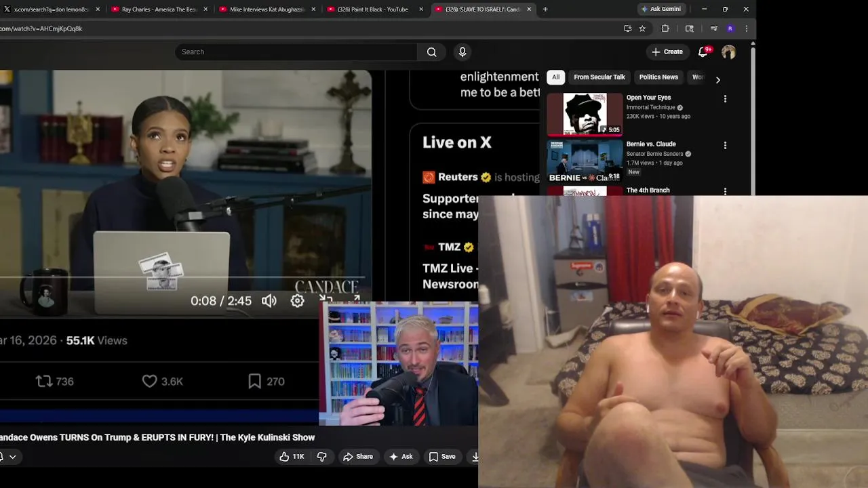The image size is (868, 488).
Task: Open Chrome three-dot menu
Action: coord(746,28)
